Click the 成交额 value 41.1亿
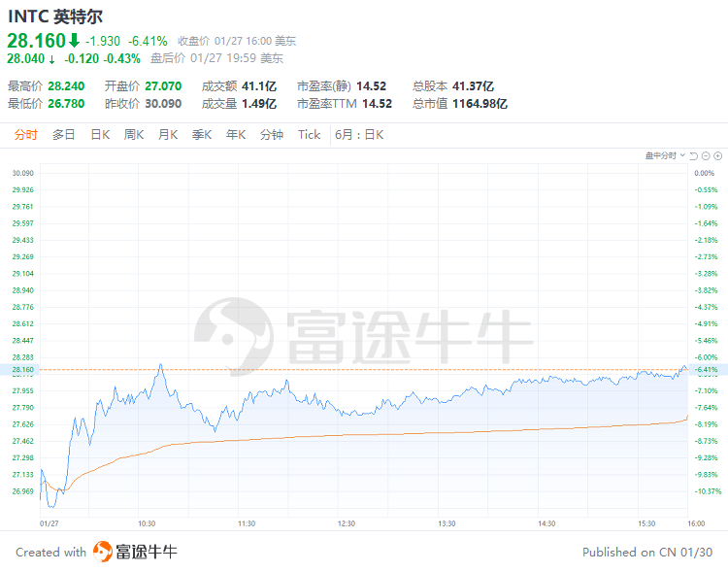This screenshot has height=572, width=728. [259, 86]
